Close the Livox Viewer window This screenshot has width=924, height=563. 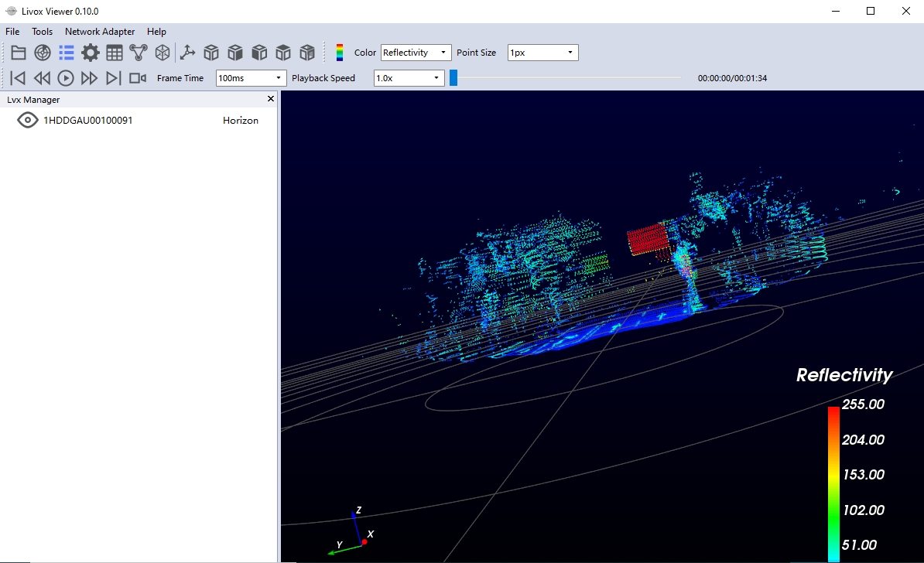pos(905,11)
